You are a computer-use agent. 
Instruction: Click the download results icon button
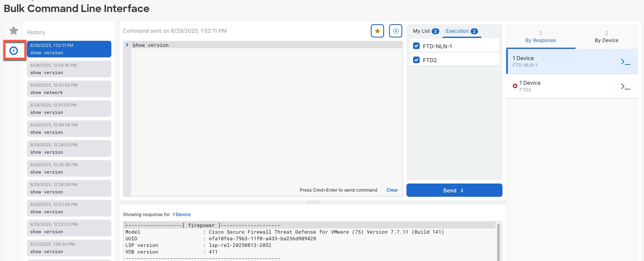(x=395, y=31)
